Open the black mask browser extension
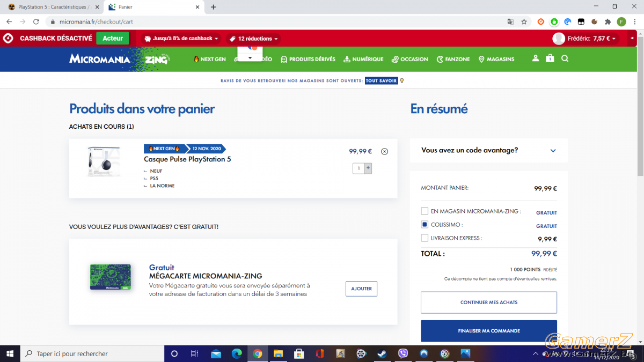 (581, 22)
